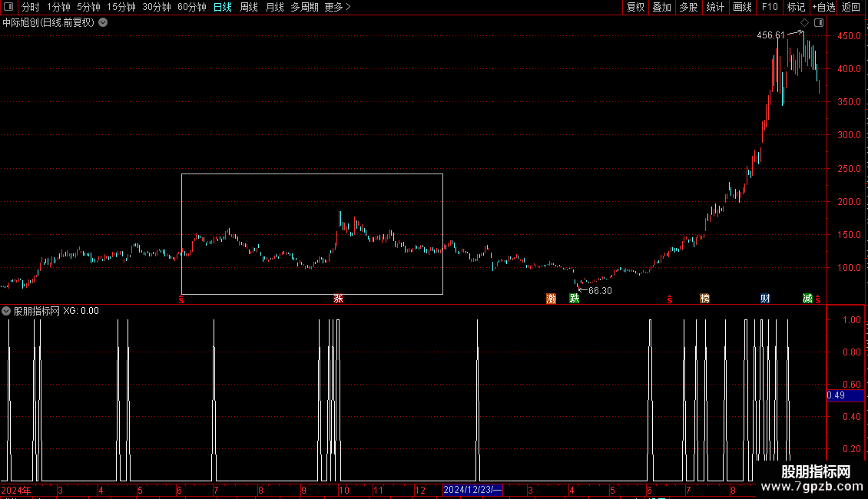Click month 10 on the time axis
The width and height of the screenshot is (868, 499).
[x=344, y=490]
